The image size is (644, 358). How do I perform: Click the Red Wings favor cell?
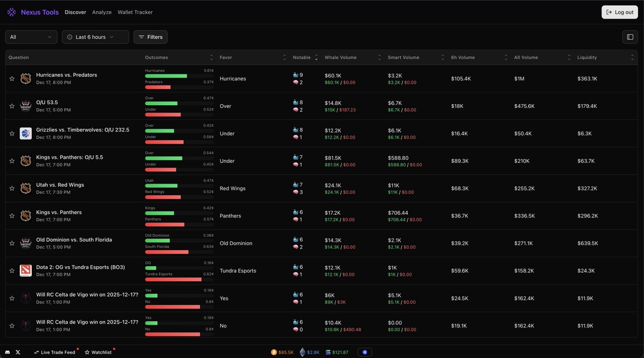point(232,188)
